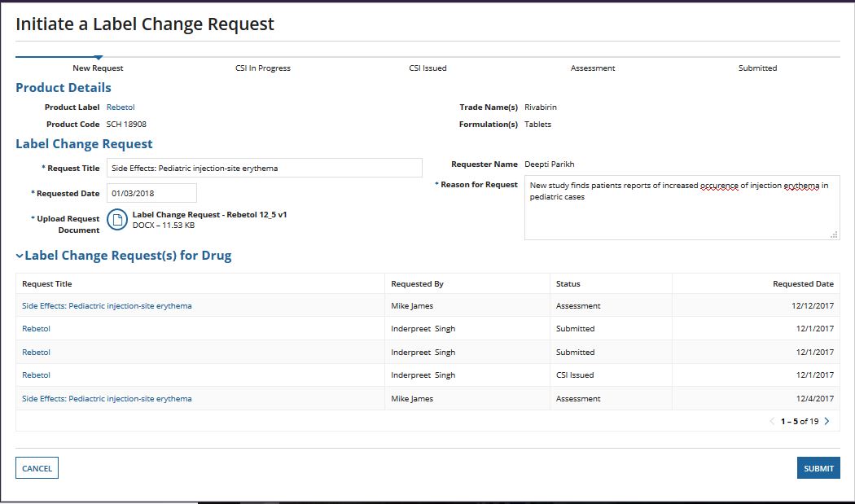This screenshot has height=504, width=855.
Task: Click the formulation value Tablets
Action: coord(537,125)
